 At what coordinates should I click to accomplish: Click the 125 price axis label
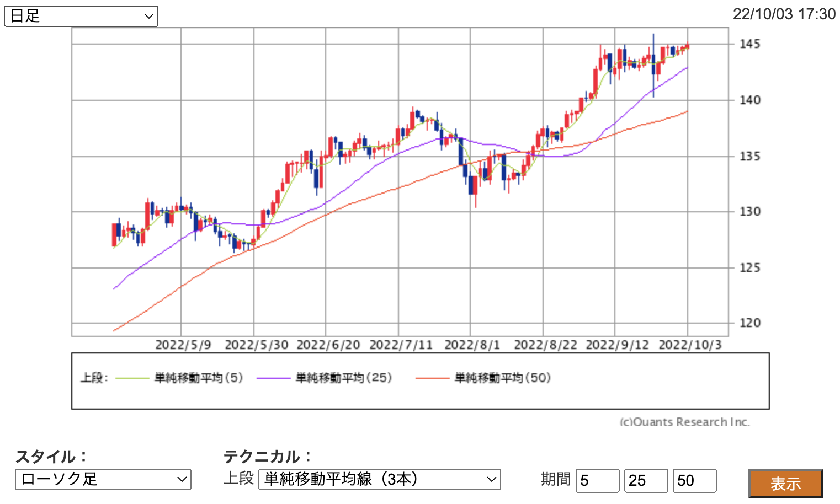750,267
